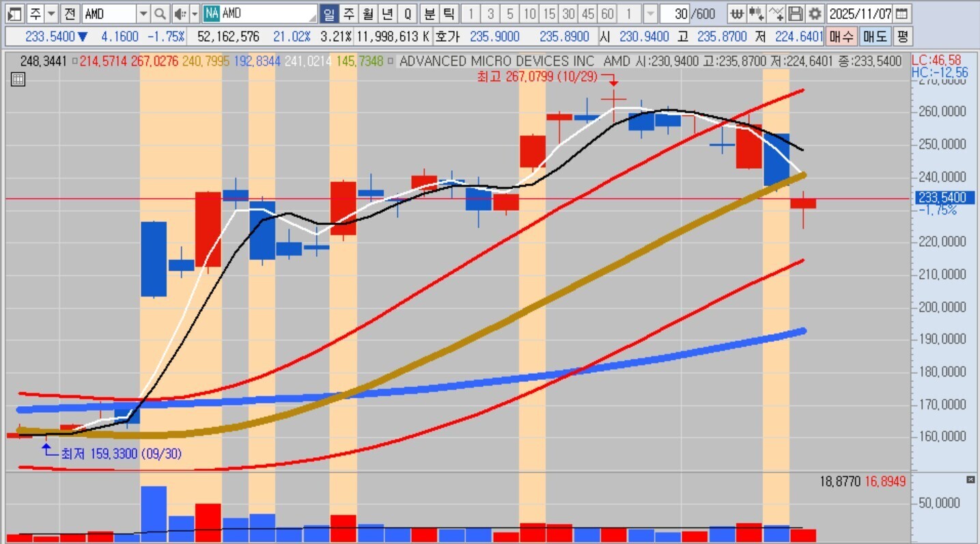This screenshot has width=980, height=544.
Task: Choose the 15 interval button
Action: [x=548, y=13]
